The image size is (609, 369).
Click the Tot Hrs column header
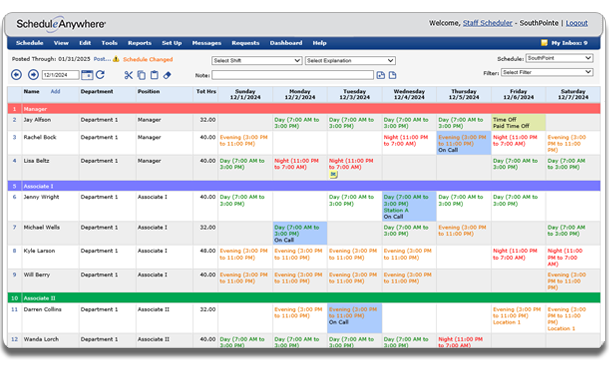tap(206, 91)
